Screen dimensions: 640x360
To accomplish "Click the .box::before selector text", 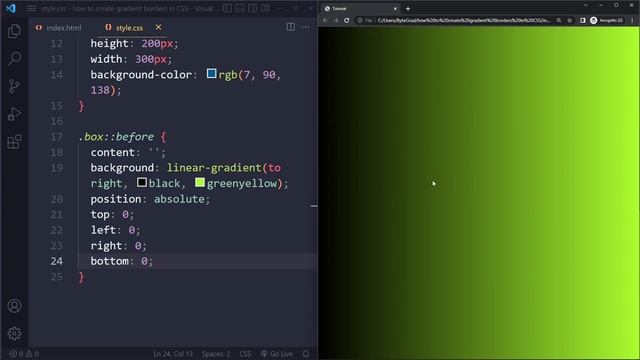I will [x=116, y=137].
